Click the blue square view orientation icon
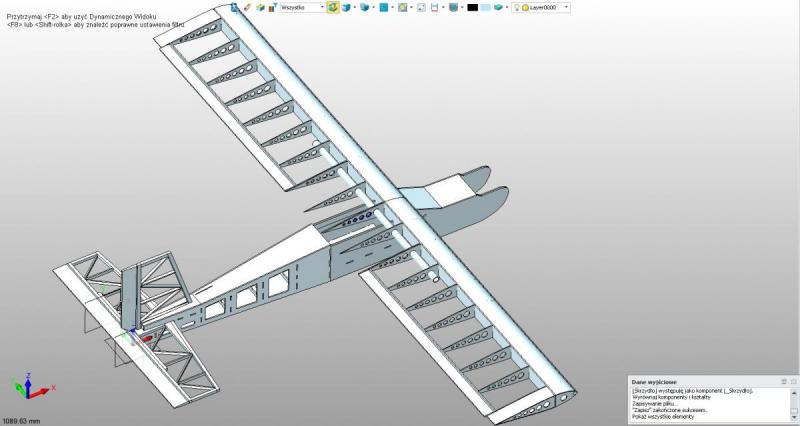 384,7
